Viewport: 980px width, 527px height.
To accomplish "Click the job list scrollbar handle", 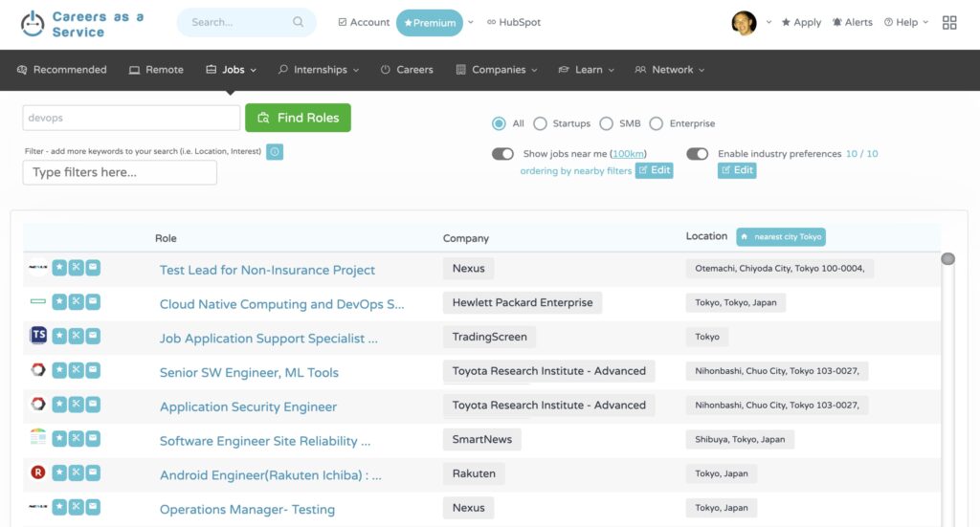I will (x=947, y=259).
